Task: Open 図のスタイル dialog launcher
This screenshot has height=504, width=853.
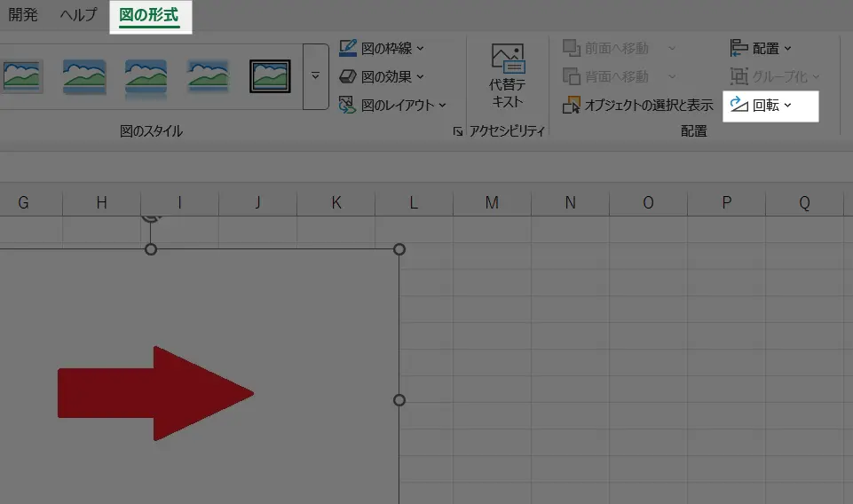Action: pyautogui.click(x=457, y=131)
